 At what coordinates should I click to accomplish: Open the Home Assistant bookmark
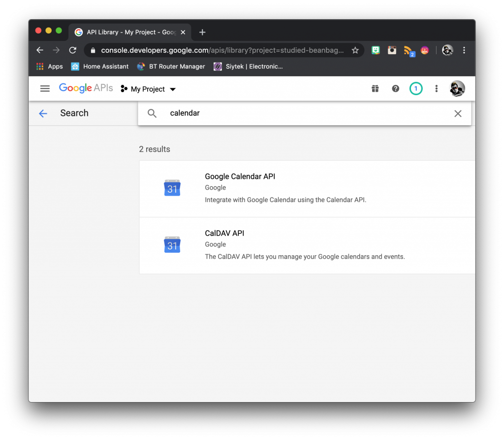coord(99,67)
